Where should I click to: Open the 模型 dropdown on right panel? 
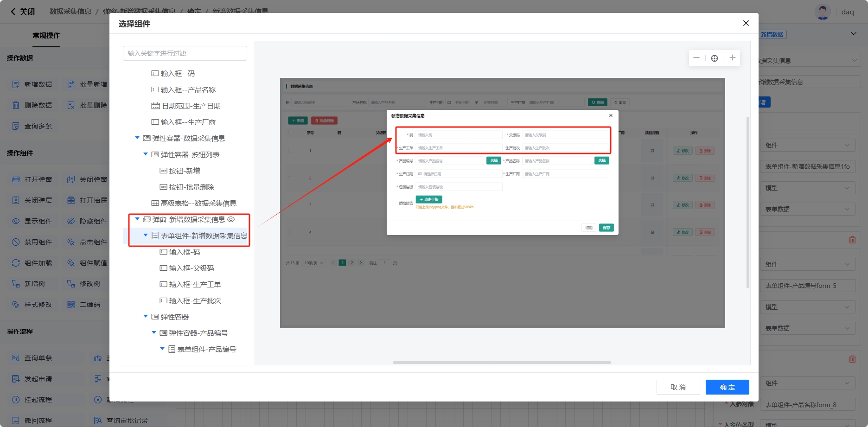807,188
